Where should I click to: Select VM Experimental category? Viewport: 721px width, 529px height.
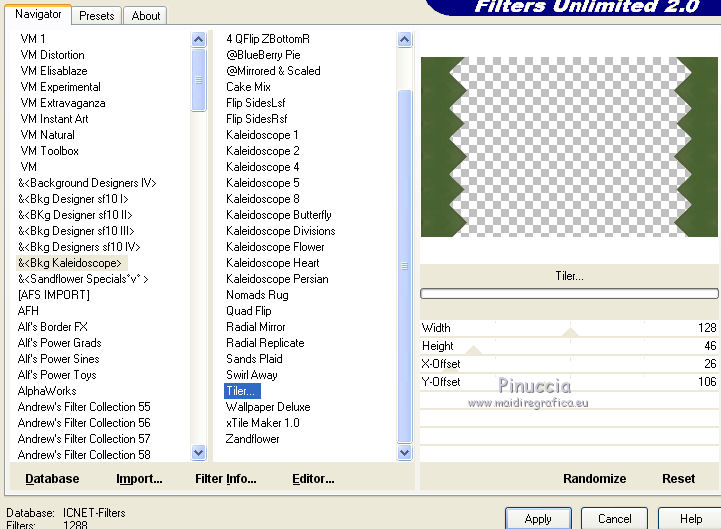click(60, 87)
